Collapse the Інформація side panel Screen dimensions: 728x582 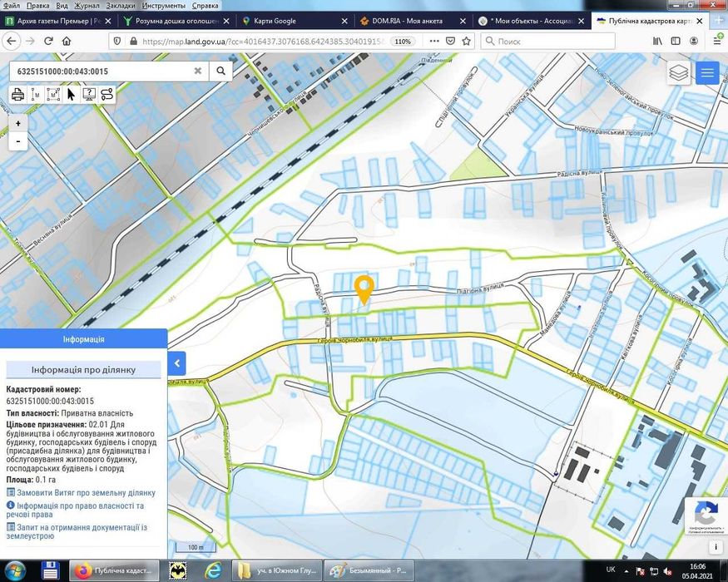(177, 363)
